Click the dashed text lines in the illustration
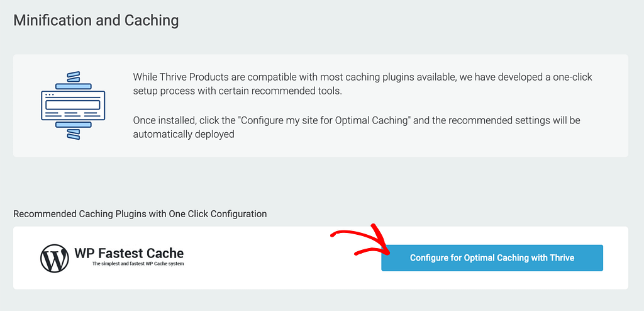This screenshot has width=644, height=311. (73, 114)
